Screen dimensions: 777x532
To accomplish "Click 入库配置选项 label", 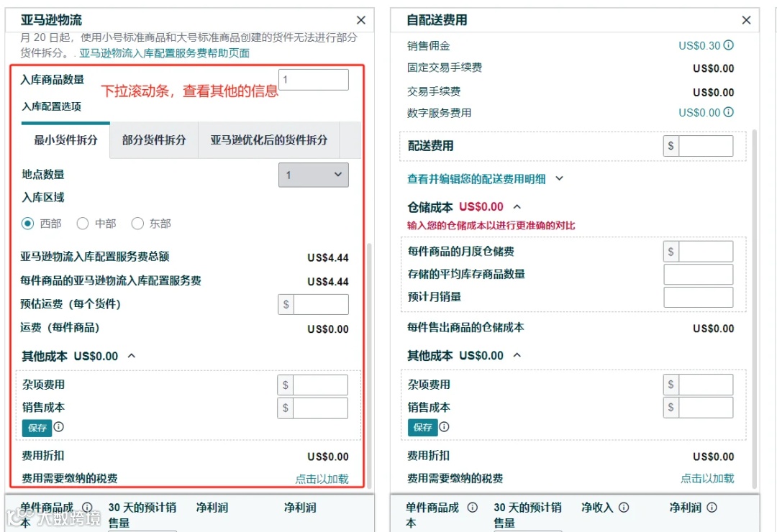I will click(x=52, y=106).
